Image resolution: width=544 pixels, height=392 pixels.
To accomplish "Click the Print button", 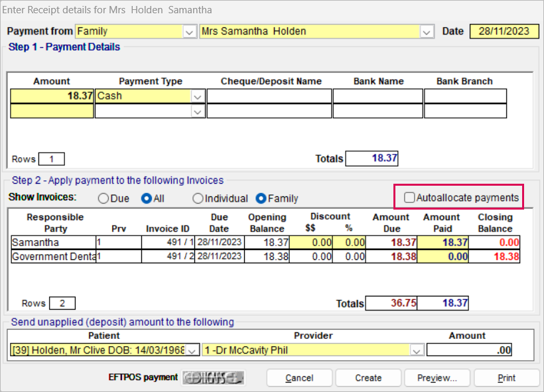I will pyautogui.click(x=506, y=378).
